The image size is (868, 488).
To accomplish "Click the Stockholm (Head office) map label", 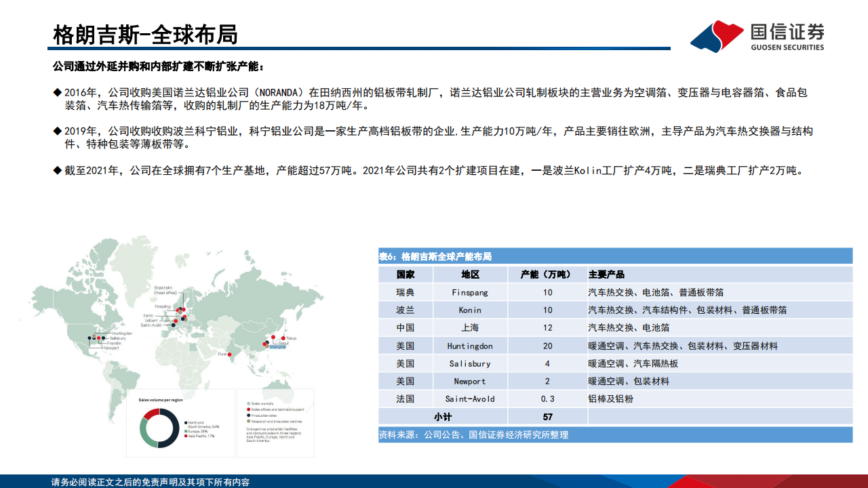I will [x=167, y=290].
